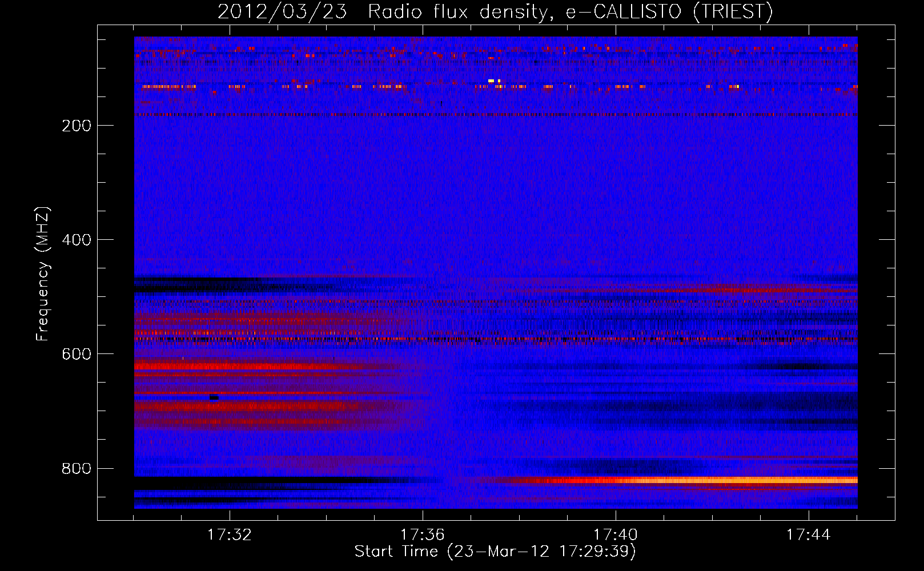Screen dimensions: 924x571
Task: Click the bright white spike near 17:37 at top
Action: [491, 81]
